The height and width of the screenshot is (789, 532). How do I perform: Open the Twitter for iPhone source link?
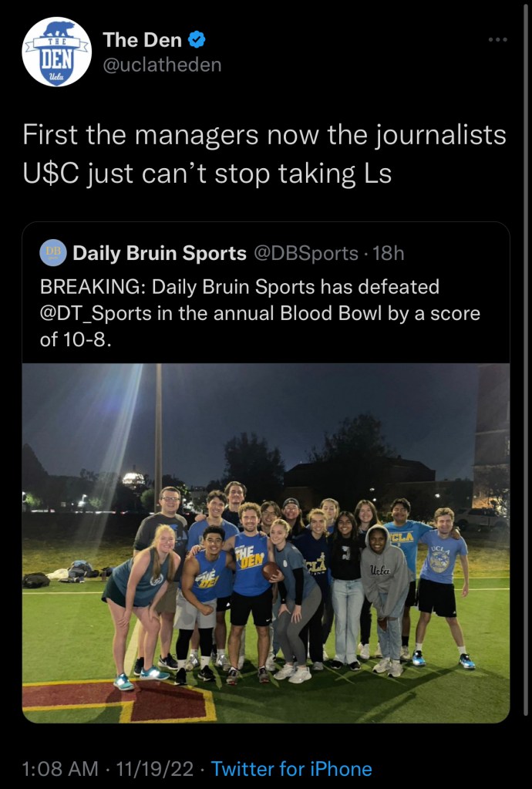[291, 768]
